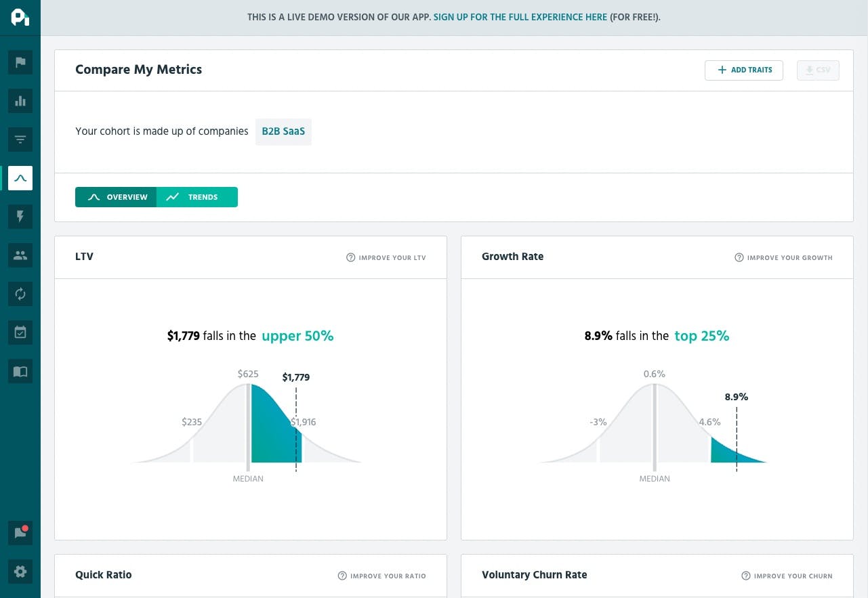Image resolution: width=868 pixels, height=598 pixels.
Task: Click the Improve Your Churn help link
Action: click(787, 576)
